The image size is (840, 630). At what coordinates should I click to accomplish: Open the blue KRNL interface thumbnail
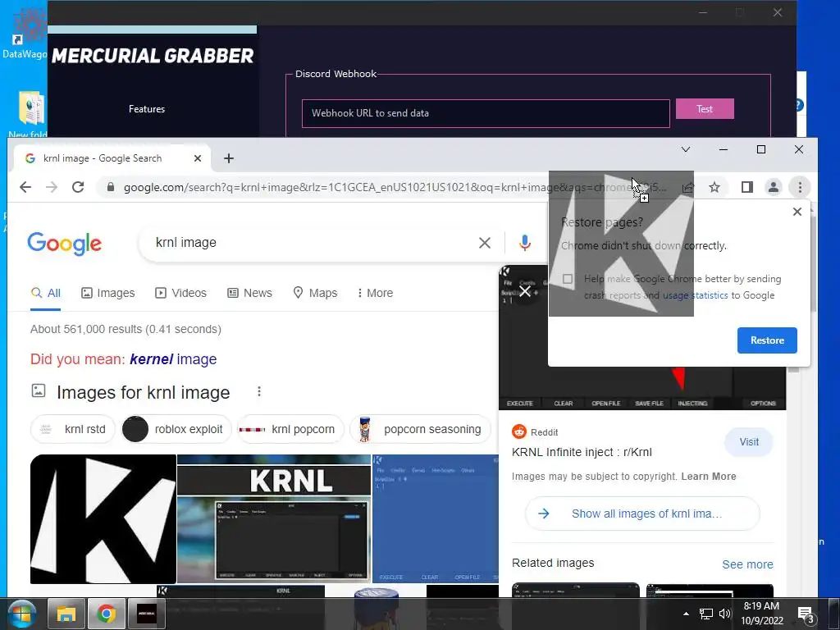point(435,519)
